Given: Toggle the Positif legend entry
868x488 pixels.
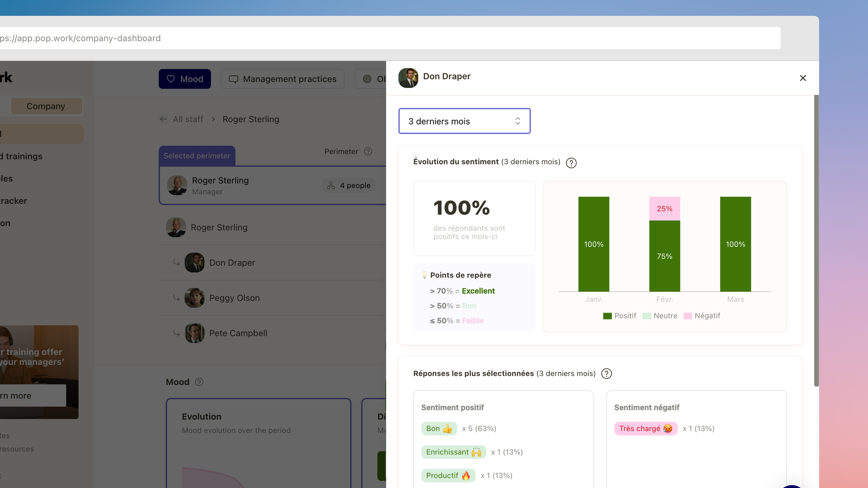Looking at the screenshot, I should point(619,316).
